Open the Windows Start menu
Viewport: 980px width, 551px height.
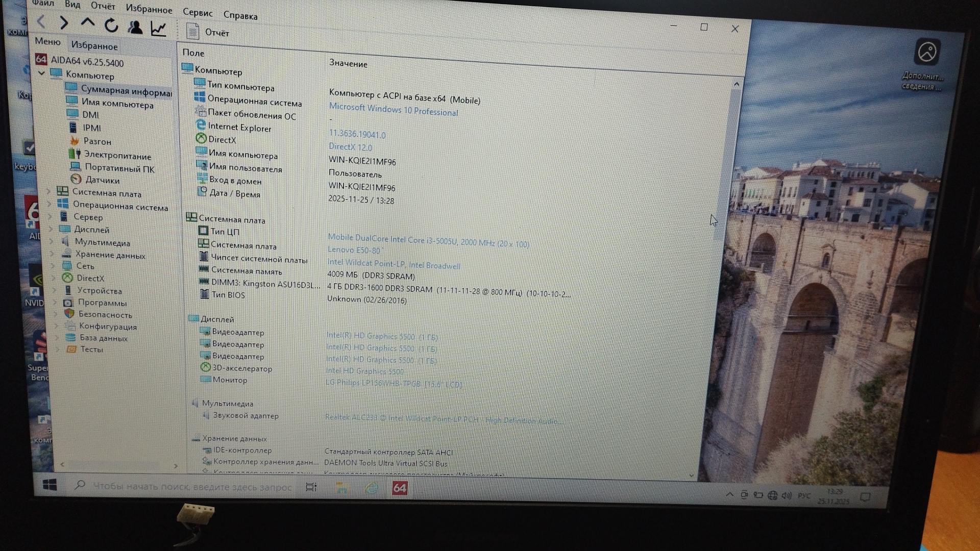coord(50,485)
